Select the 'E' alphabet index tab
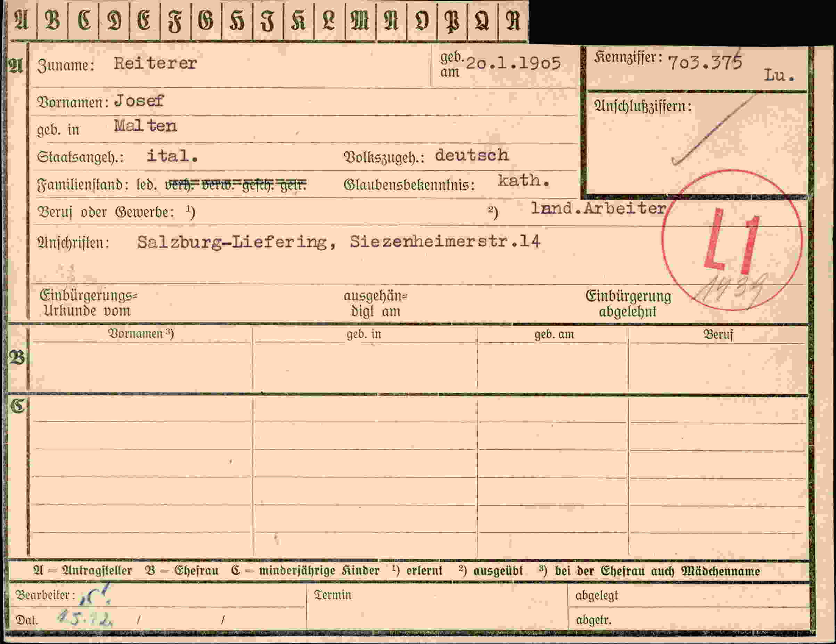This screenshot has width=836, height=644. pos(145,20)
